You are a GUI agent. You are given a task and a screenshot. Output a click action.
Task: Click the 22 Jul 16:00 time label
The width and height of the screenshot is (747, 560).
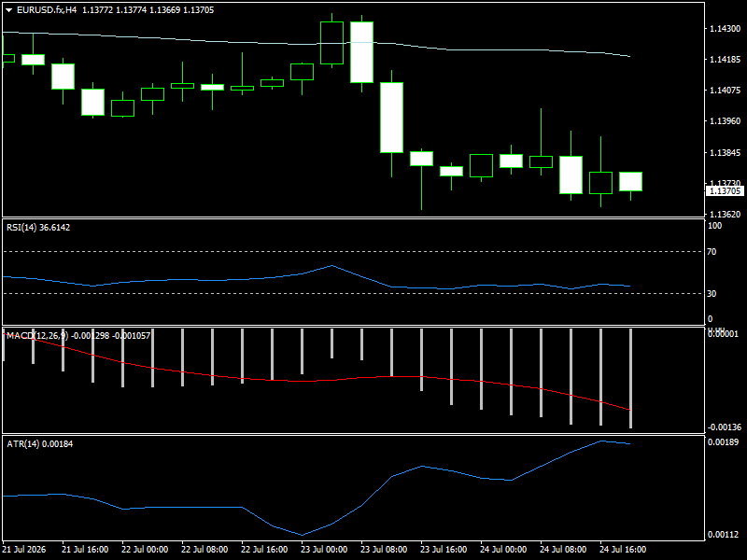264,550
